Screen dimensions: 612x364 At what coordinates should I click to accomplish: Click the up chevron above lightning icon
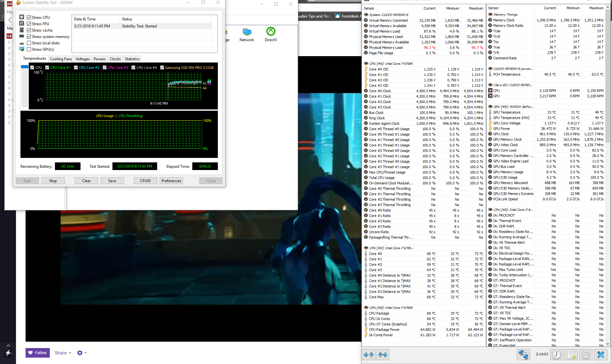tap(8, 345)
